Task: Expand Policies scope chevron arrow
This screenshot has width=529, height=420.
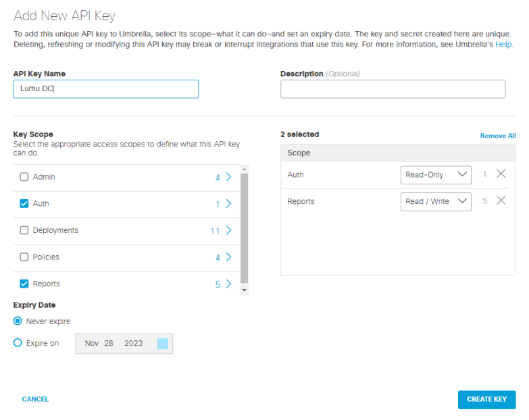Action: pyautogui.click(x=228, y=257)
